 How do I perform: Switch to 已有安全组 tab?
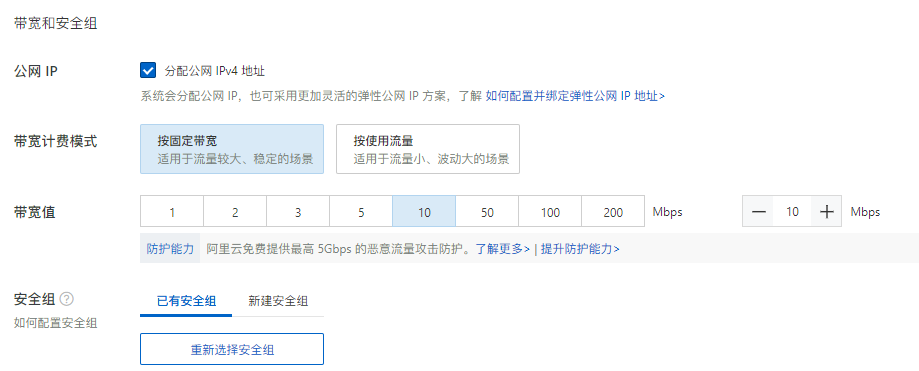(x=186, y=301)
